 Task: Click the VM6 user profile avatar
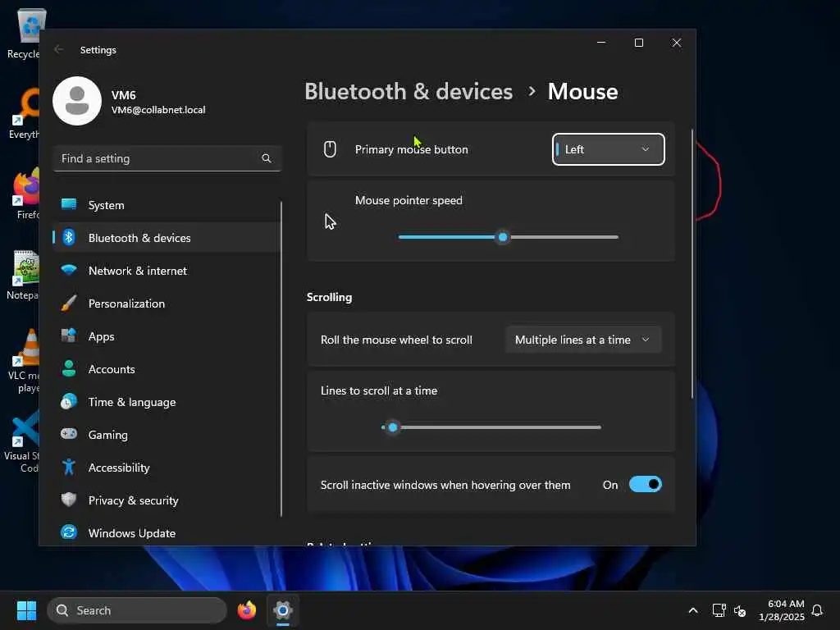coord(77,101)
